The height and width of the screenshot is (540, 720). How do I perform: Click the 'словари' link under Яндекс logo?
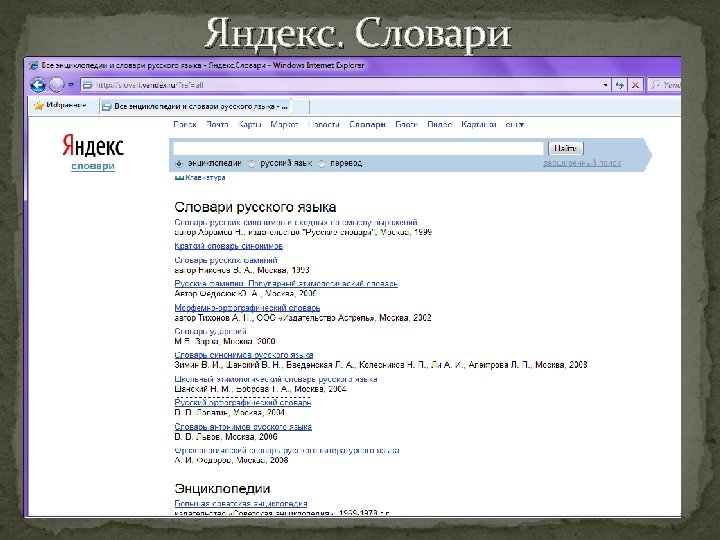[x=93, y=166]
